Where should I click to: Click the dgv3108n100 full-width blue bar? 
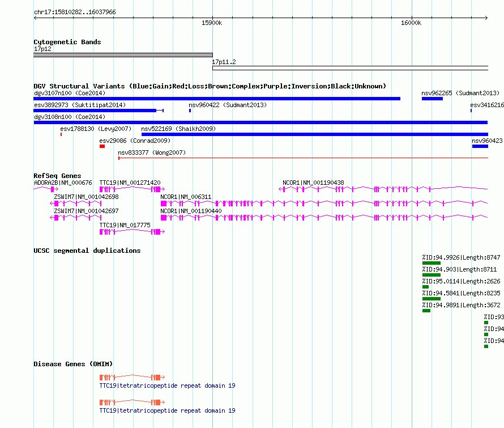pos(260,122)
